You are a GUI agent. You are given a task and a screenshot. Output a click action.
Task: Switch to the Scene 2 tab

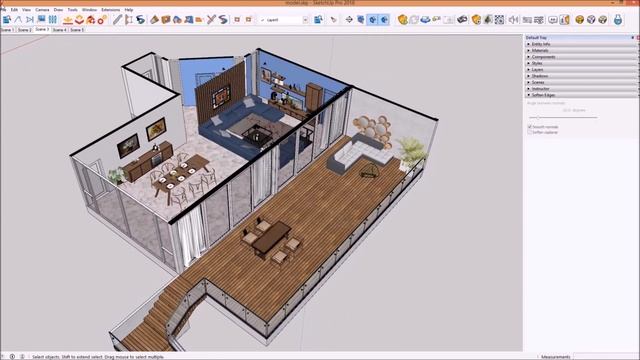(24, 30)
